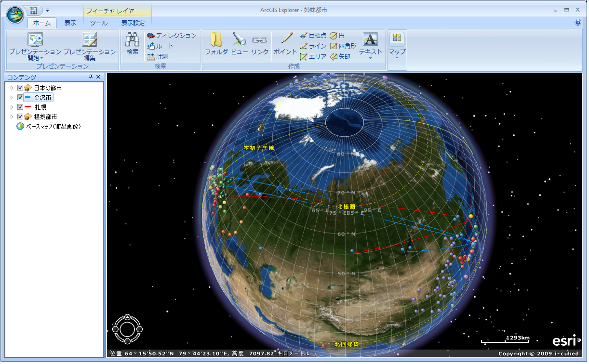Select the 提携都市 layer name
Viewport: 589px width, 364px height.
[x=45, y=117]
